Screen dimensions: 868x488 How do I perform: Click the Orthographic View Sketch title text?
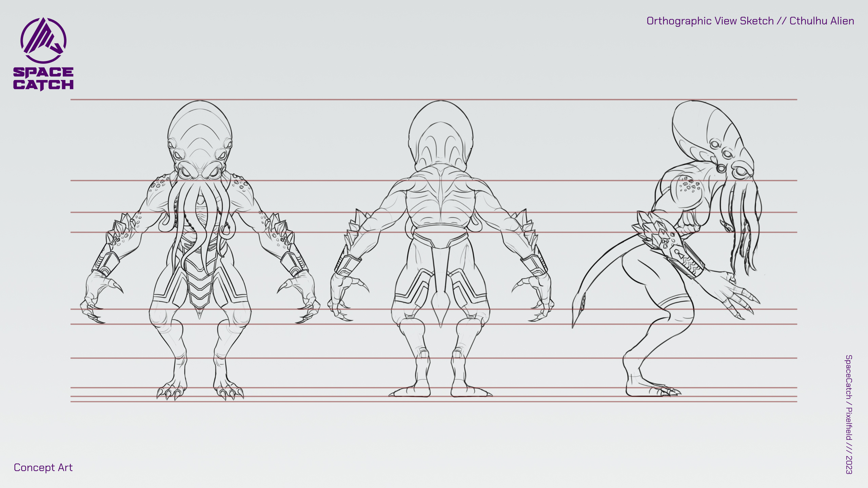point(750,21)
